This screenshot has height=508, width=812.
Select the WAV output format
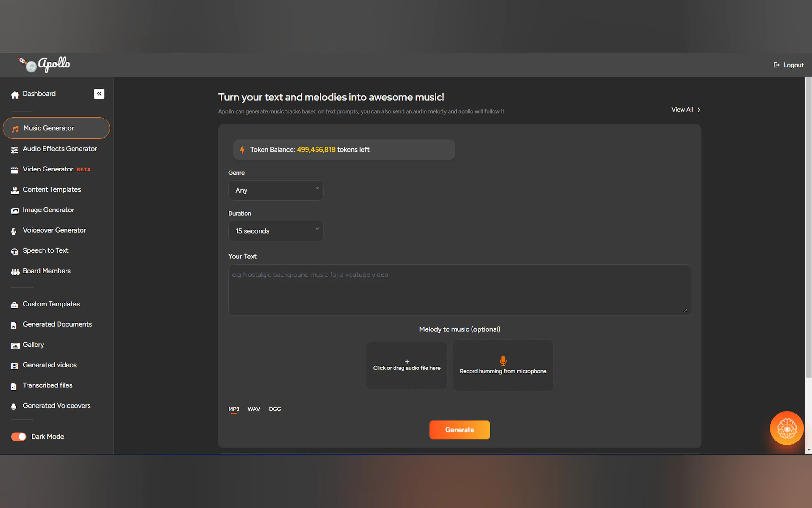pyautogui.click(x=254, y=409)
